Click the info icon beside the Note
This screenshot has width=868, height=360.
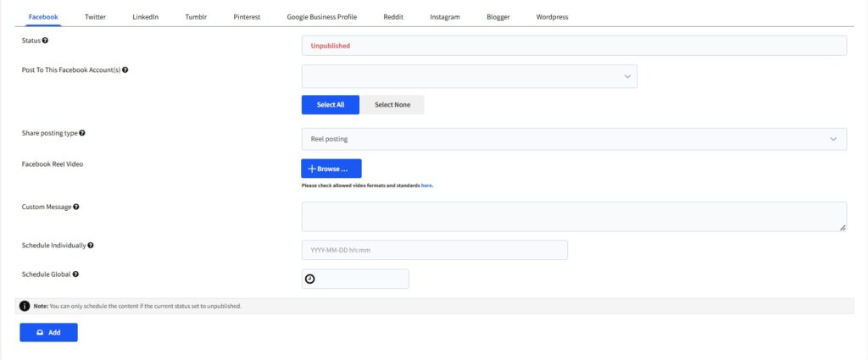coord(25,306)
